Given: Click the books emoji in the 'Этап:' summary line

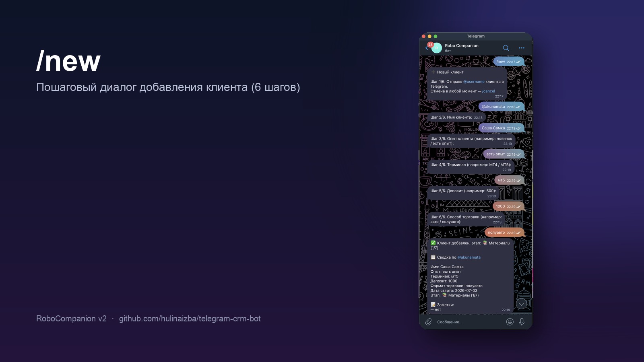Looking at the screenshot, I should click(x=444, y=295).
